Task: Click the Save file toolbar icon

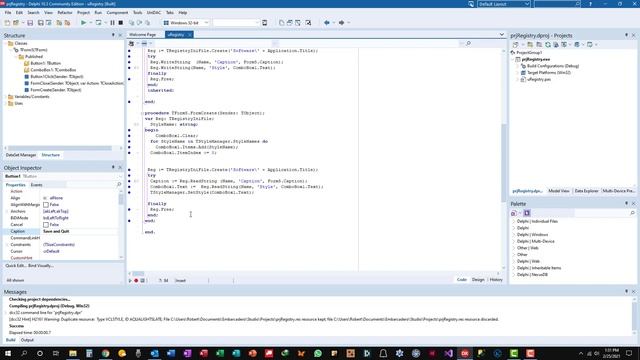Action: pos(30,23)
